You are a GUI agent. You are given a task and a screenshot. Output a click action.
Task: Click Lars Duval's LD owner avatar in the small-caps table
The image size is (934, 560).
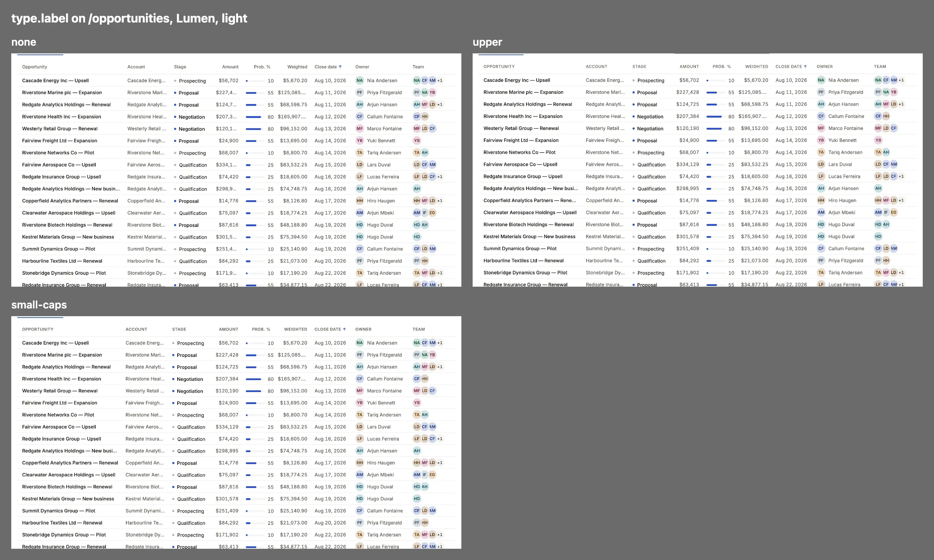click(359, 427)
